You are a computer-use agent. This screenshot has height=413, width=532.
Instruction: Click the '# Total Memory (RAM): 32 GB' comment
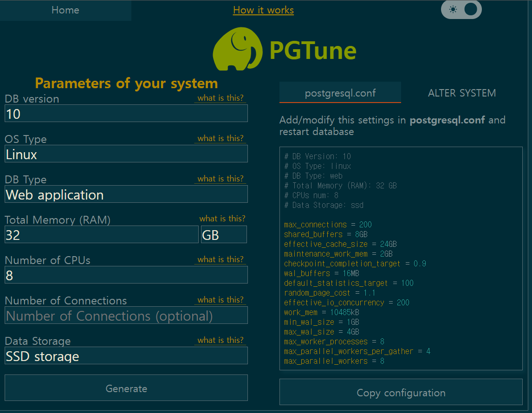pos(340,186)
